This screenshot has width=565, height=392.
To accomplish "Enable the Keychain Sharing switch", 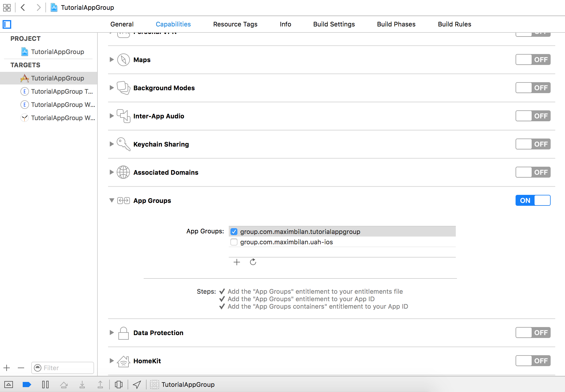I will [x=533, y=144].
